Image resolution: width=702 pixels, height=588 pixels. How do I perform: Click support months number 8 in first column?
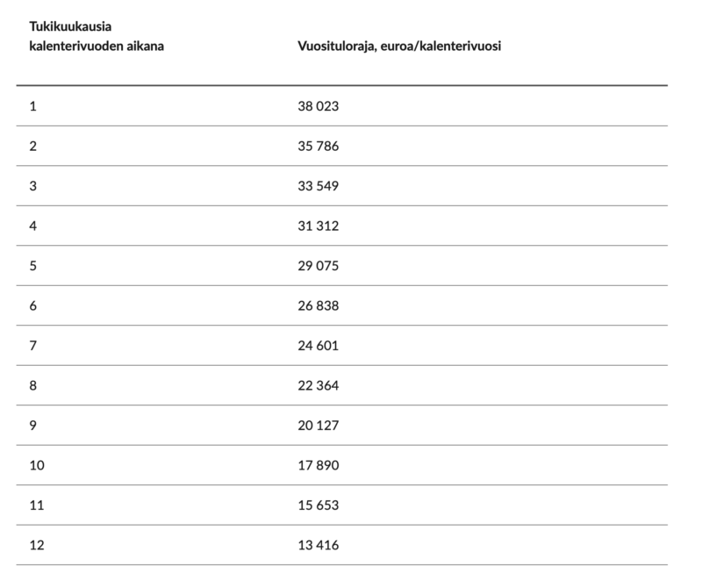click(33, 385)
